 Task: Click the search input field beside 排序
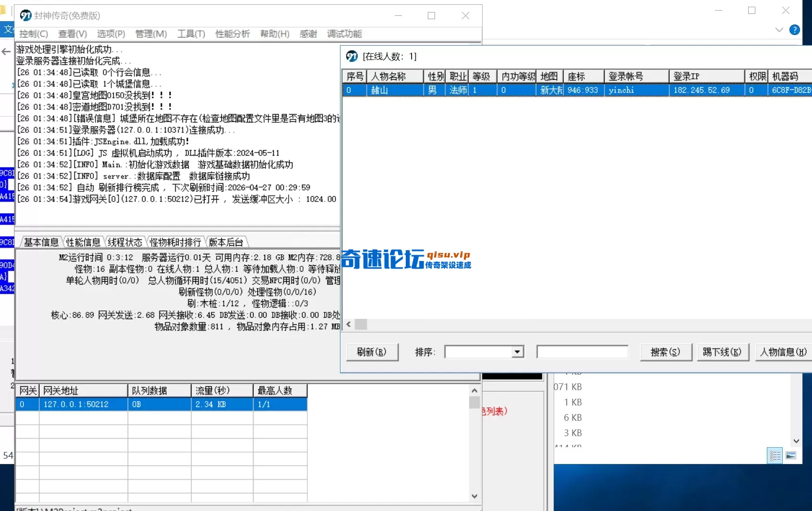[582, 352]
